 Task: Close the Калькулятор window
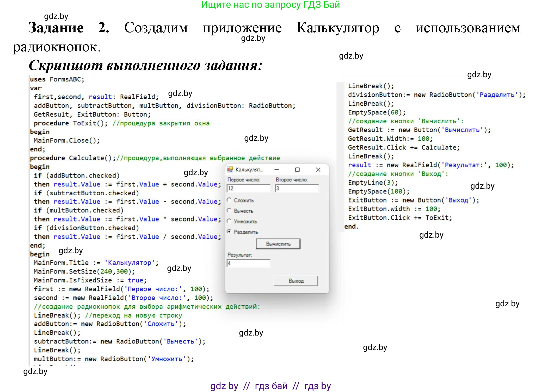[x=318, y=169]
